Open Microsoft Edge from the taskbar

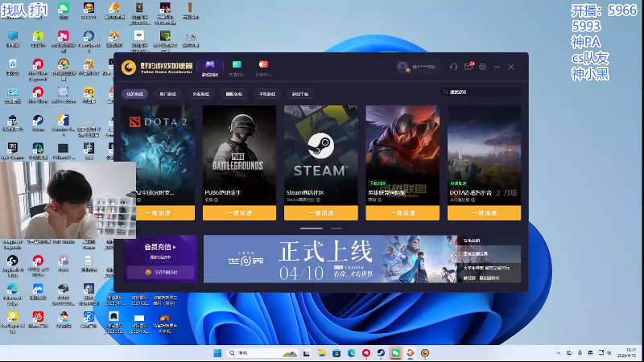pyautogui.click(x=351, y=353)
